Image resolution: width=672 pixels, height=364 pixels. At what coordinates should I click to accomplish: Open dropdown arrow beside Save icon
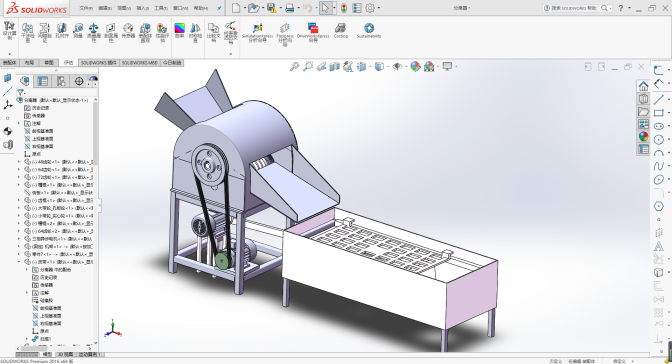click(x=280, y=8)
